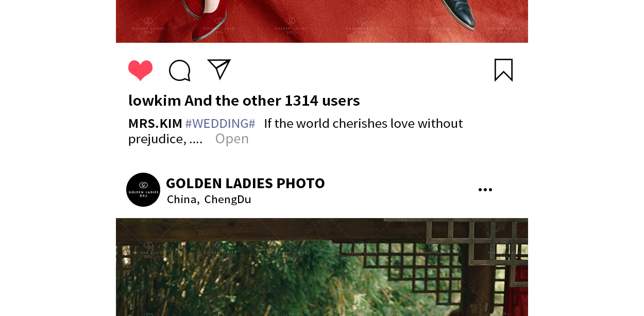Unlike the post with the red heart
Image resolution: width=644 pixels, height=316 pixels.
point(140,71)
